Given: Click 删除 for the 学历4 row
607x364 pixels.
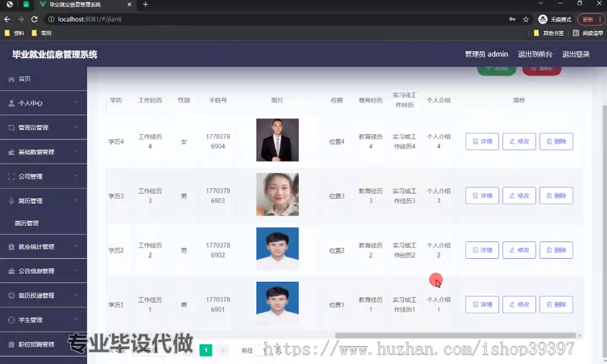Looking at the screenshot, I should pyautogui.click(x=556, y=142).
